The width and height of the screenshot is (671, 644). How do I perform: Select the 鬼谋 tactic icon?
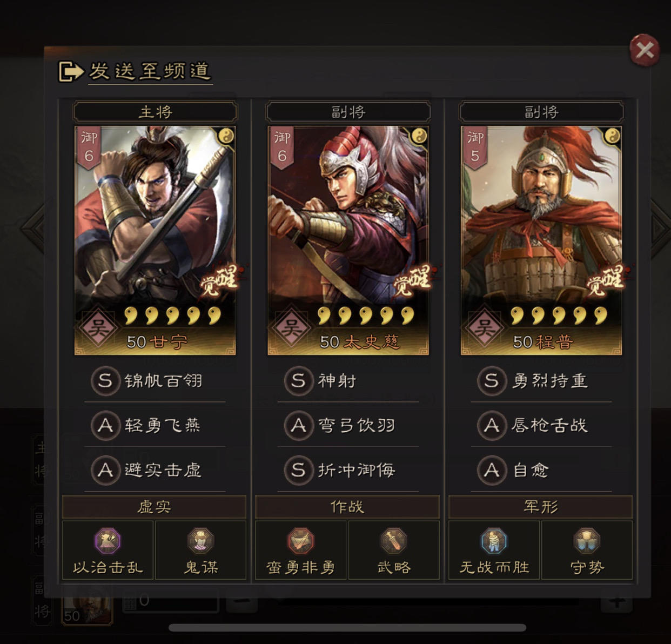pos(200,541)
